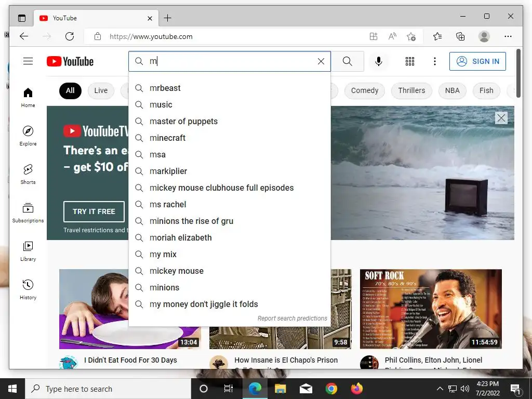Screen dimensions: 532x399
Task: Reload the page with refresh button
Action: (70, 36)
